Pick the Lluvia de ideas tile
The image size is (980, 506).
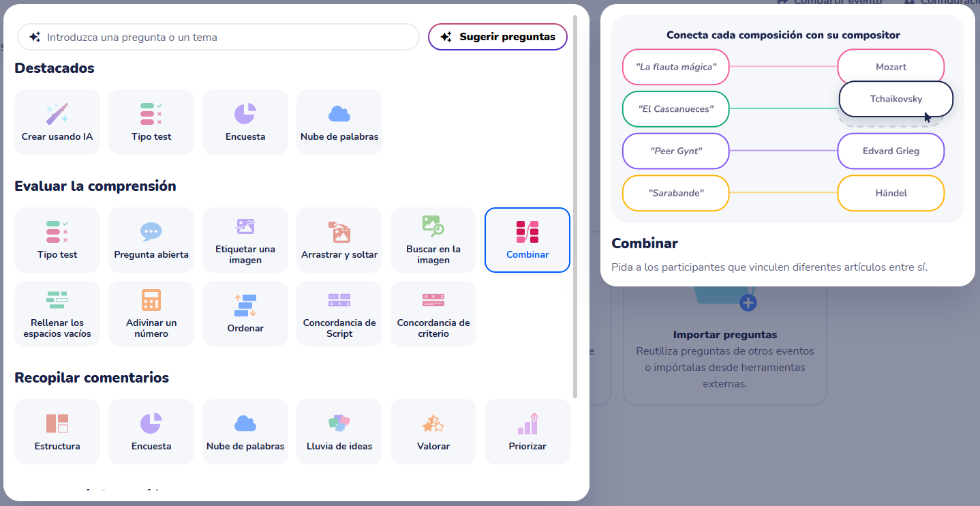(x=339, y=432)
